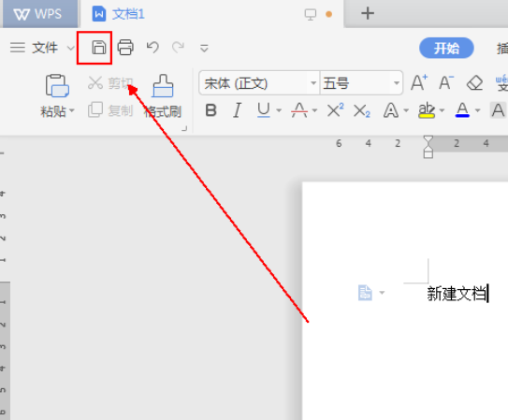Click the 复制 copy button
508x420 pixels.
pyautogui.click(x=110, y=110)
